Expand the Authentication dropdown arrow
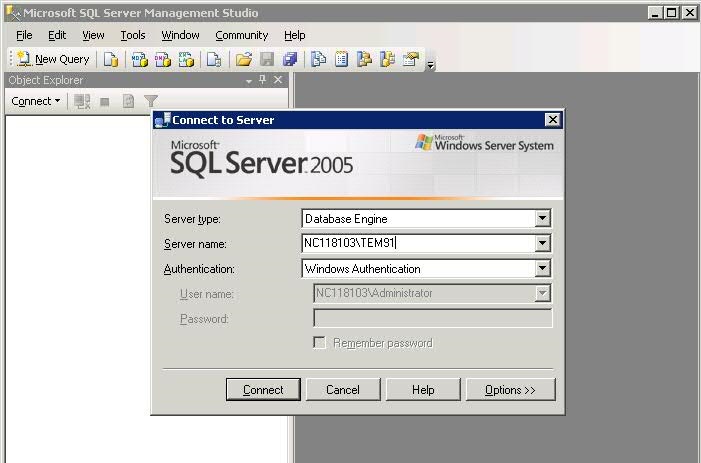Screen dimensions: 701x463 click(542, 268)
